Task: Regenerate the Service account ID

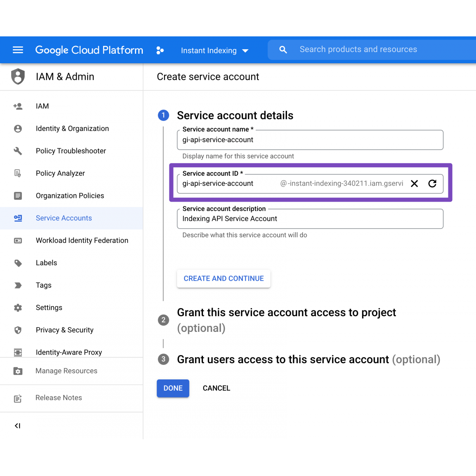Action: coord(432,184)
